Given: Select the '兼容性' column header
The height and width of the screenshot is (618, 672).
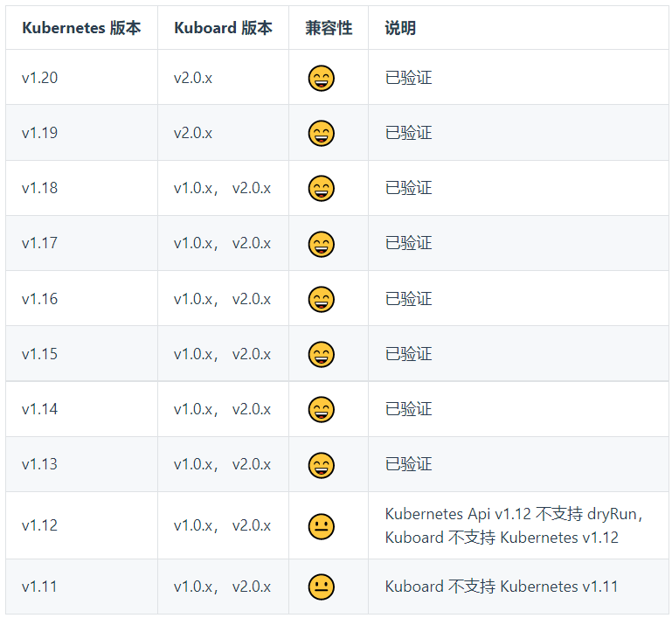Looking at the screenshot, I should tap(329, 28).
